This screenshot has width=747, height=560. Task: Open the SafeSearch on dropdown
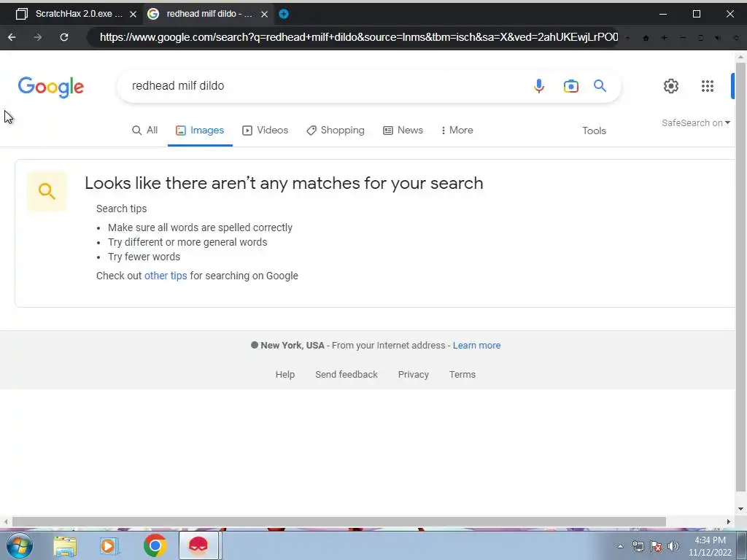tap(695, 122)
